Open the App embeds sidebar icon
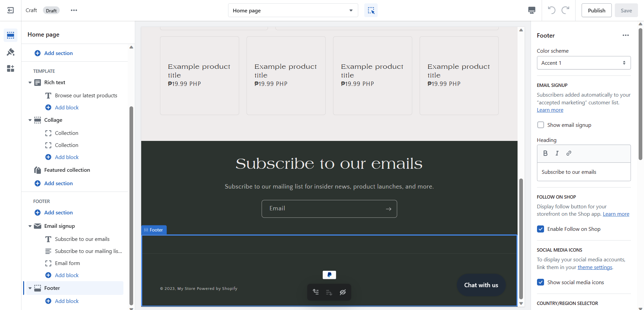Screen dimensions: 644x310 (10, 69)
